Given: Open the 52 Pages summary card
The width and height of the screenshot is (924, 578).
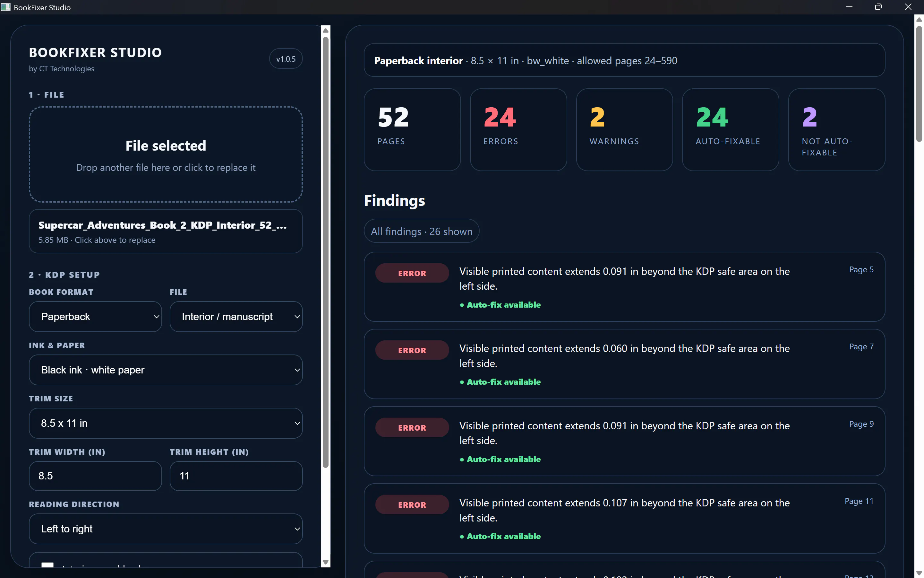Looking at the screenshot, I should pos(412,130).
